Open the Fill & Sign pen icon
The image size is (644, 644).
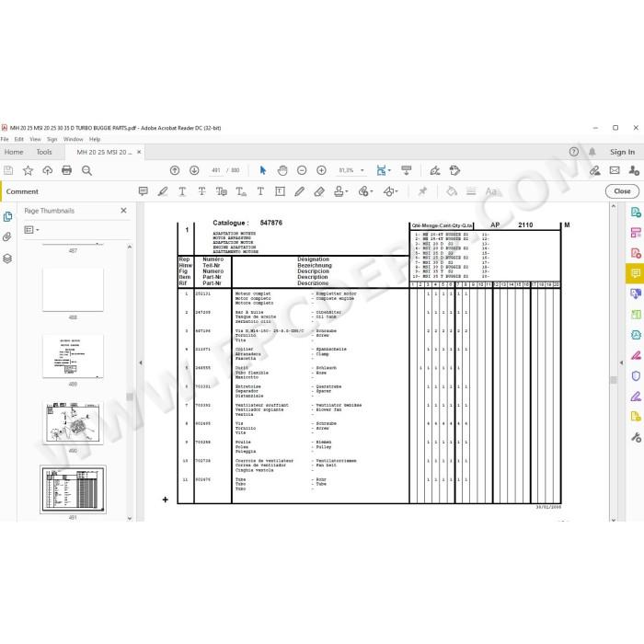(435, 170)
